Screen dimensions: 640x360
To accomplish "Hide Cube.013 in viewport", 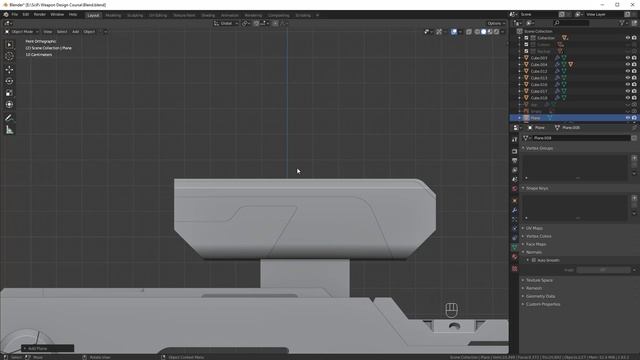I will tap(628, 78).
